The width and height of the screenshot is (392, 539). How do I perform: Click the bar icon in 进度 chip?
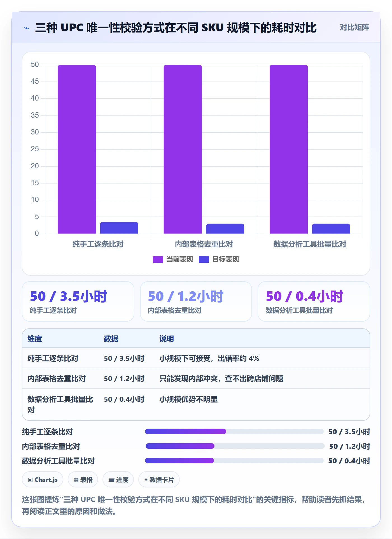111,480
